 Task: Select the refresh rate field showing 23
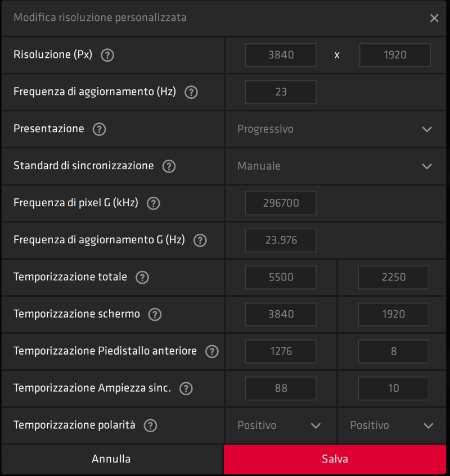(281, 92)
